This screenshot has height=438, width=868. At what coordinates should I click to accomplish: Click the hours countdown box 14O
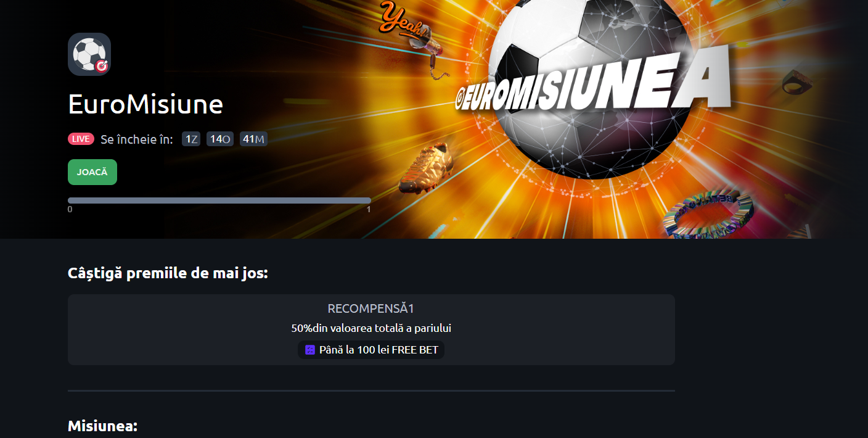(220, 139)
